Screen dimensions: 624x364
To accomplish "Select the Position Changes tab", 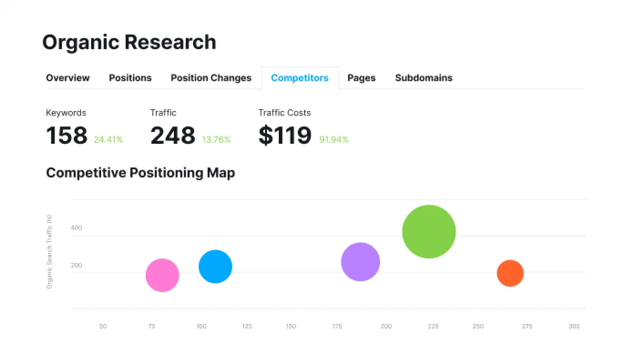I will [211, 78].
